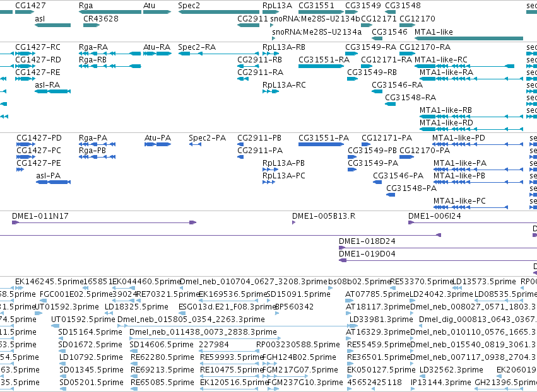Select the RpL13A-RB transcript label
This screenshot has height=392, width=537.
coord(284,47)
